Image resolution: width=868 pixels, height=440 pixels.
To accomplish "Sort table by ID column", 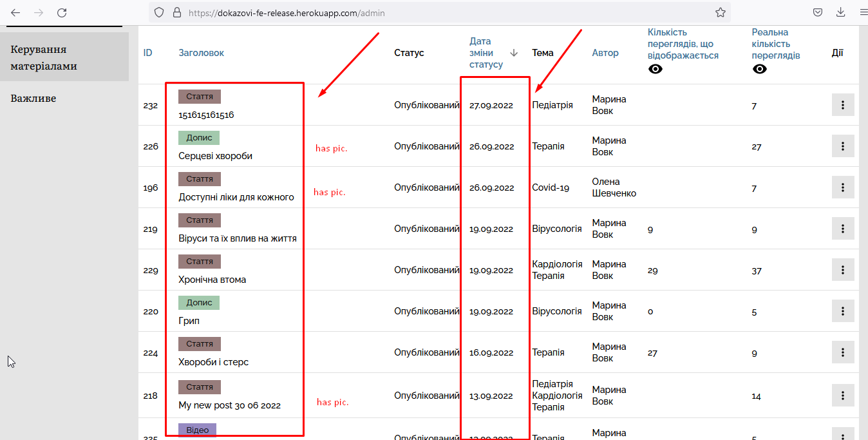I will click(147, 53).
